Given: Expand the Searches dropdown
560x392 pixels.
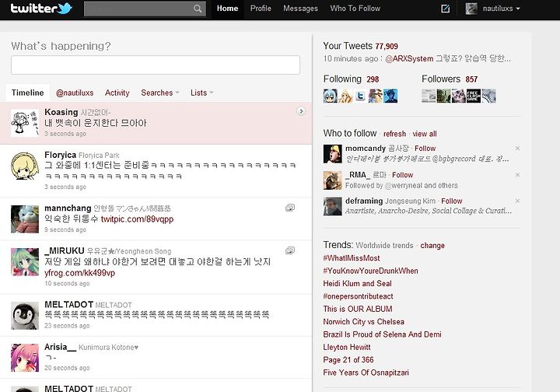Looking at the screenshot, I should pyautogui.click(x=160, y=93).
